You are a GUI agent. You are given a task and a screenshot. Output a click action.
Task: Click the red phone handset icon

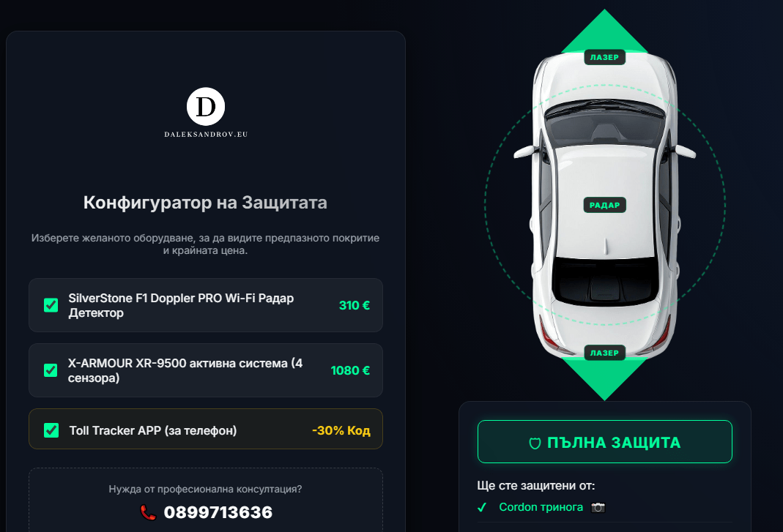(x=148, y=512)
